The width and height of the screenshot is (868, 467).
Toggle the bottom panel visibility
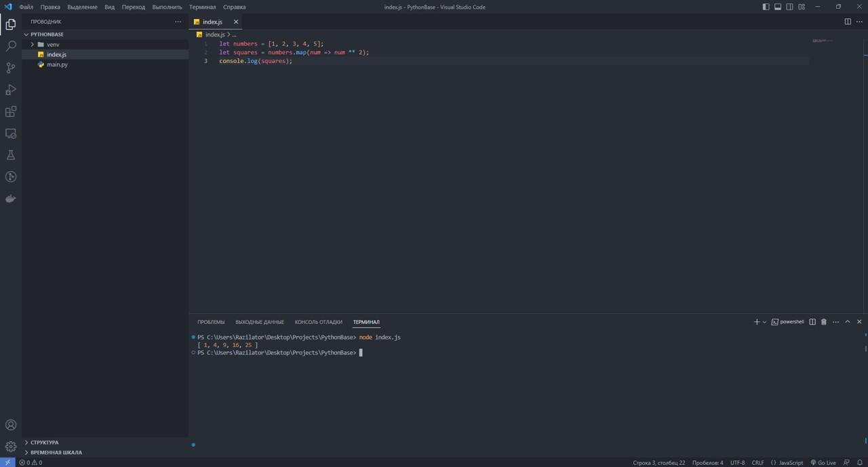pyautogui.click(x=778, y=7)
